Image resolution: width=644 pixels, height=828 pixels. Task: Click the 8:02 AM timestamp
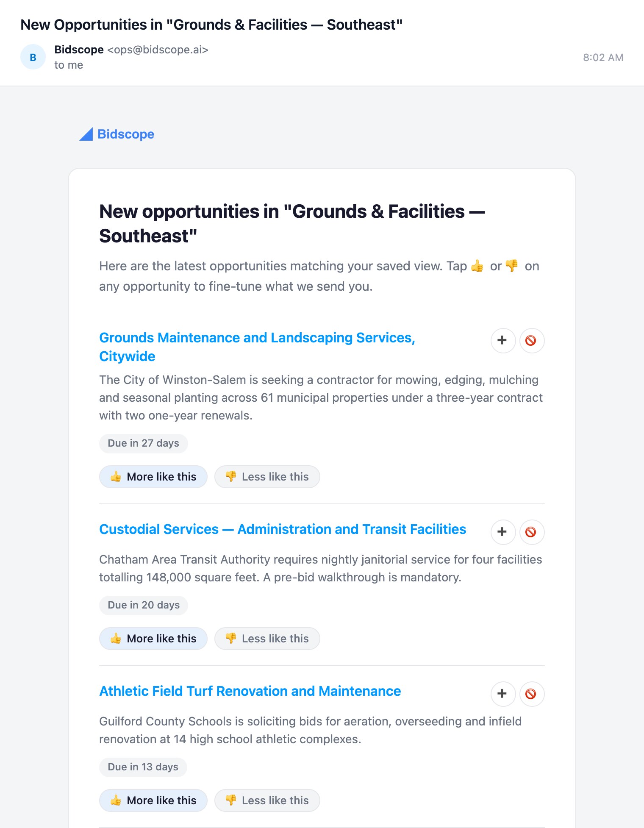click(603, 57)
